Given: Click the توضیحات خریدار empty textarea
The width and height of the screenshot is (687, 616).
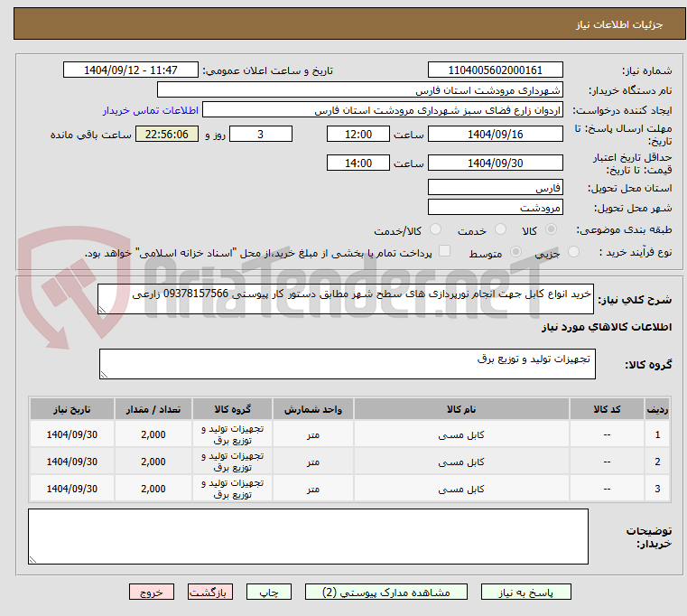Looking at the screenshot, I should pos(308,537).
